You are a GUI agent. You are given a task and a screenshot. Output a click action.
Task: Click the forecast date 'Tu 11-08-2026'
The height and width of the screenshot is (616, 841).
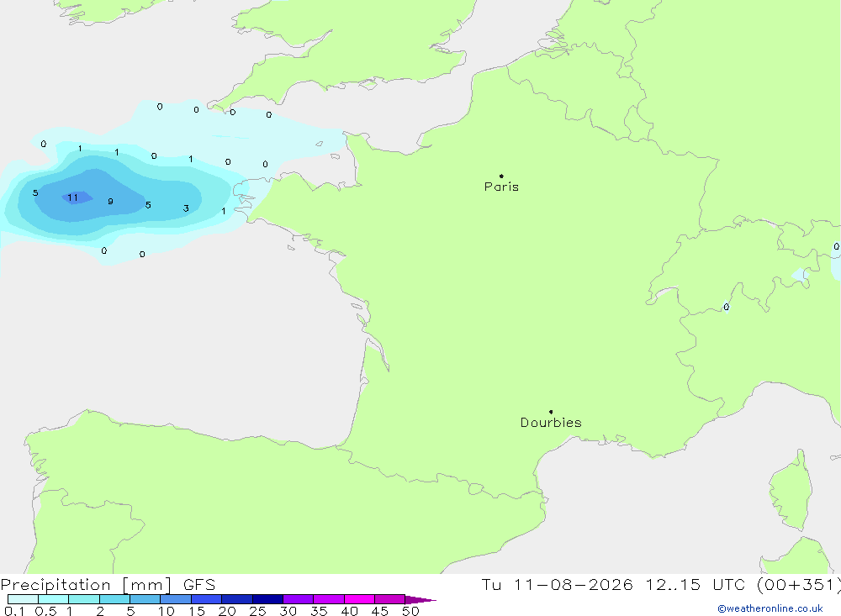pyautogui.click(x=557, y=585)
